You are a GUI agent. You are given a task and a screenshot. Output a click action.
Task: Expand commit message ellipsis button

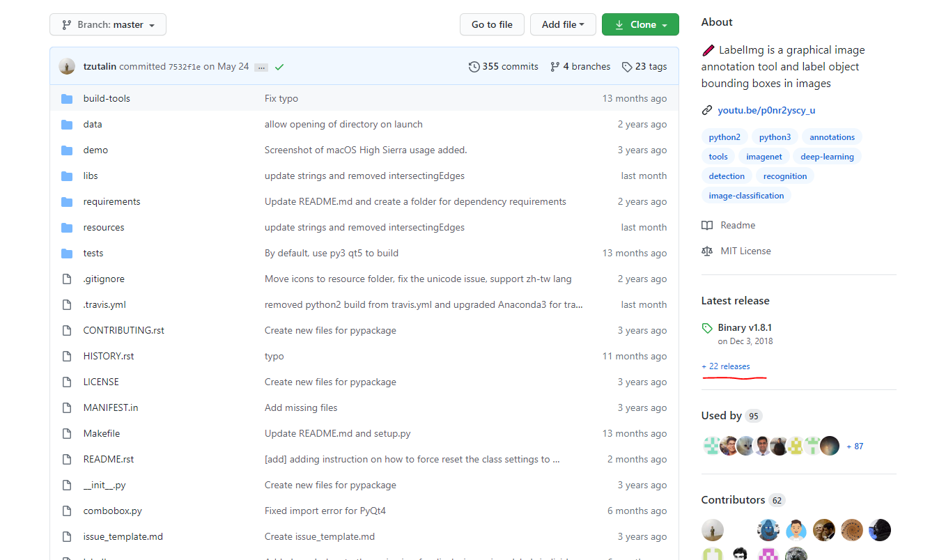[261, 68]
